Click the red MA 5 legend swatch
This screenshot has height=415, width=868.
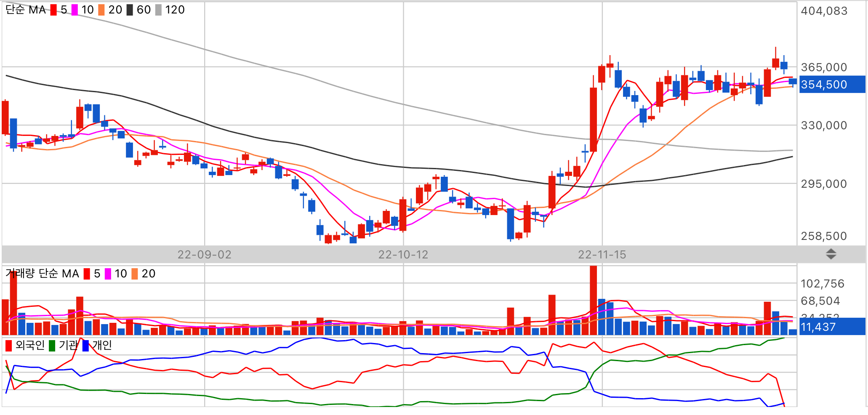(53, 10)
